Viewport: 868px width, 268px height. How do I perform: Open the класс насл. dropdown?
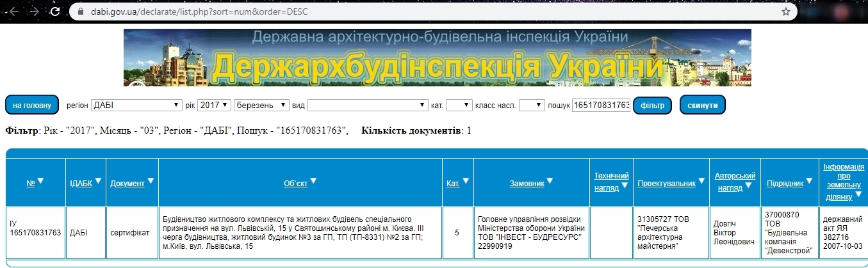point(532,105)
